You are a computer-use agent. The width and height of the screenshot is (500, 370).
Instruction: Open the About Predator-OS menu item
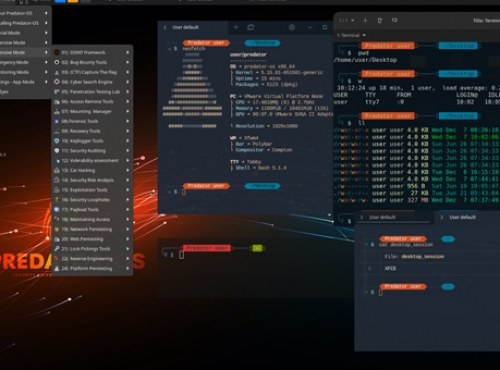[x=25, y=13]
